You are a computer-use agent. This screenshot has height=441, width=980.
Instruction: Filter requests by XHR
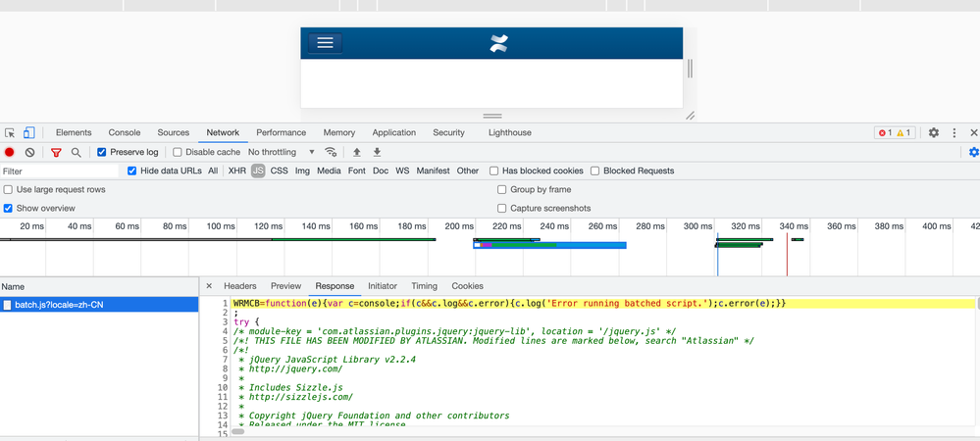point(236,171)
